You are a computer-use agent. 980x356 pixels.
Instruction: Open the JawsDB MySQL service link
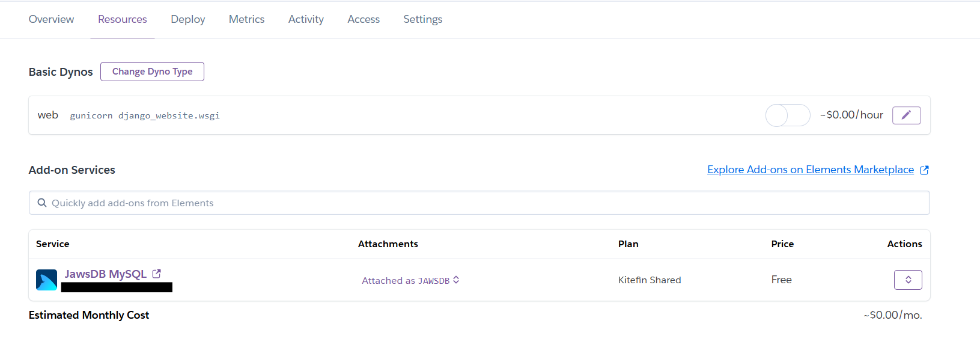click(x=105, y=274)
